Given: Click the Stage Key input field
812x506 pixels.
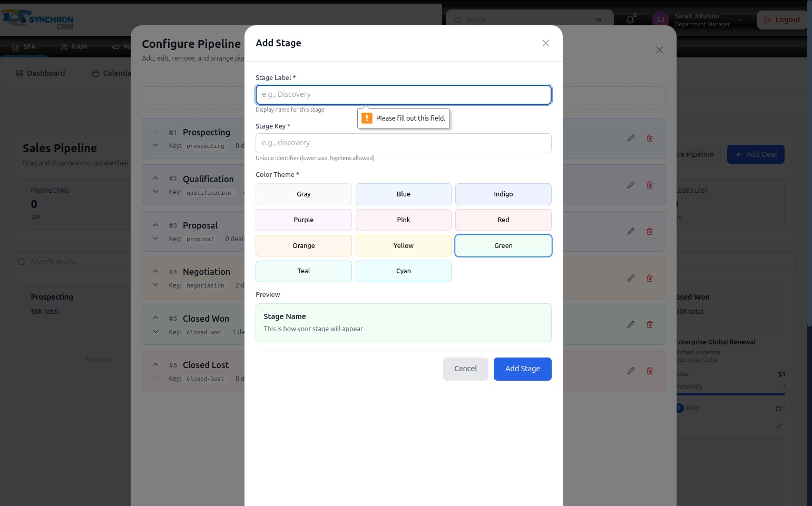Looking at the screenshot, I should [x=404, y=143].
